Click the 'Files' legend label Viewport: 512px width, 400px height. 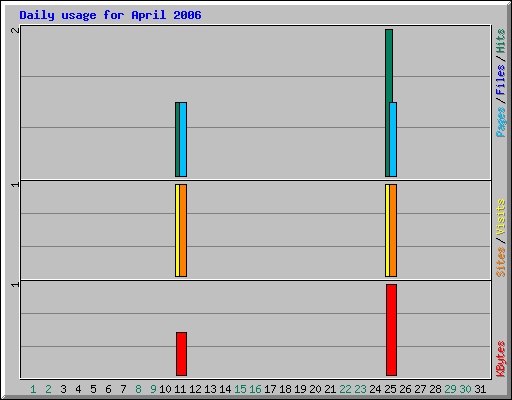(501, 79)
